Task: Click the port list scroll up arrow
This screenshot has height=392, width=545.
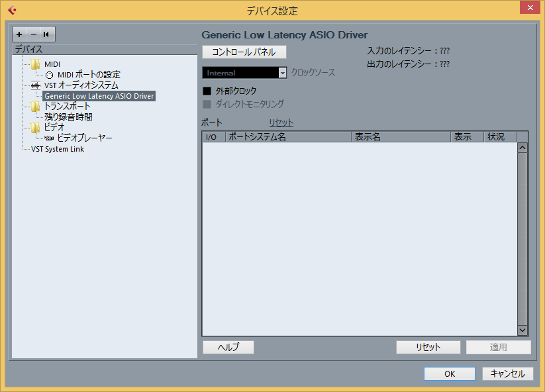Action: [522, 148]
